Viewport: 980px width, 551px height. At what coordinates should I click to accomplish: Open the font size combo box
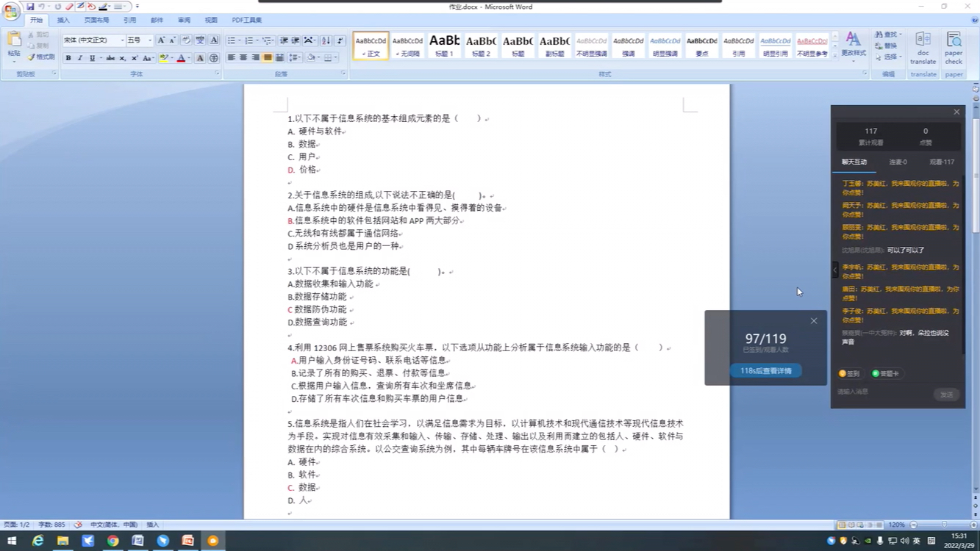[x=140, y=40]
